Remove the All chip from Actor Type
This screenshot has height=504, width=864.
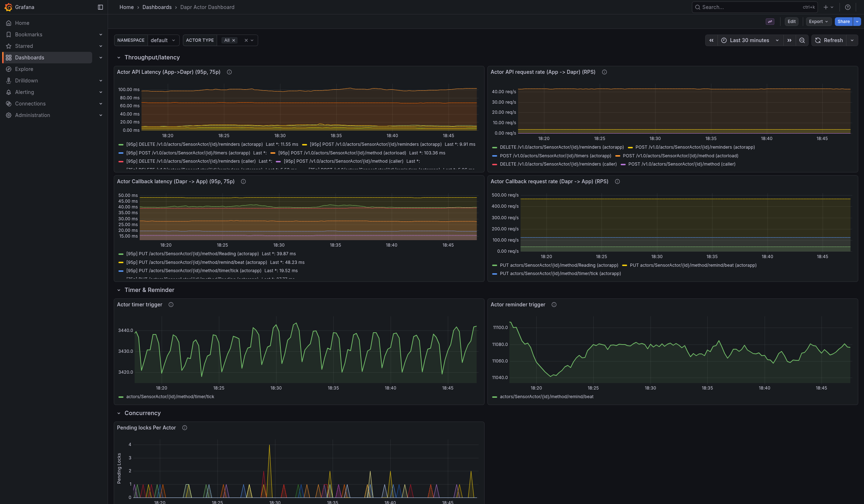tap(234, 40)
